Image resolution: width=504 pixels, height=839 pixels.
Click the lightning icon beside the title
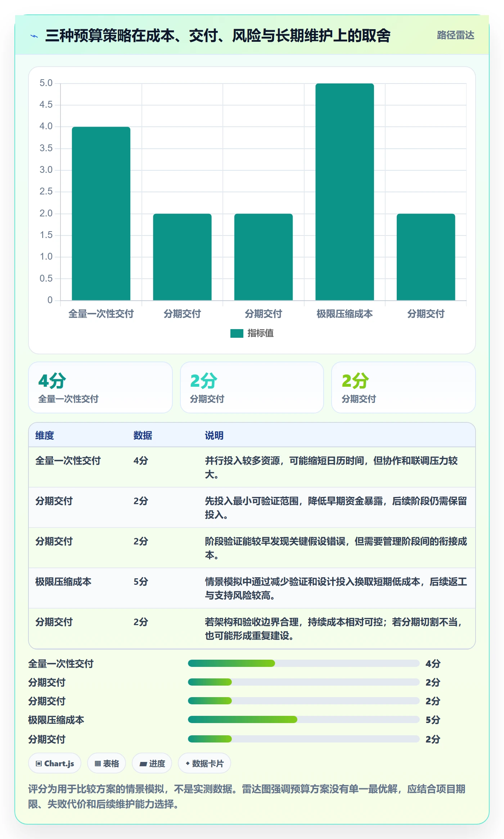[34, 36]
